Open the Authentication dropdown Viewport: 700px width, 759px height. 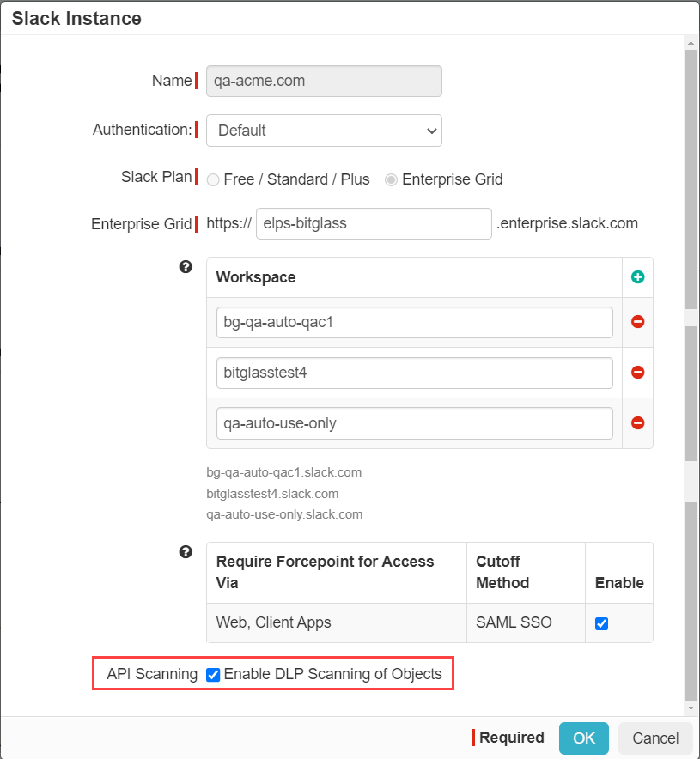point(324,131)
